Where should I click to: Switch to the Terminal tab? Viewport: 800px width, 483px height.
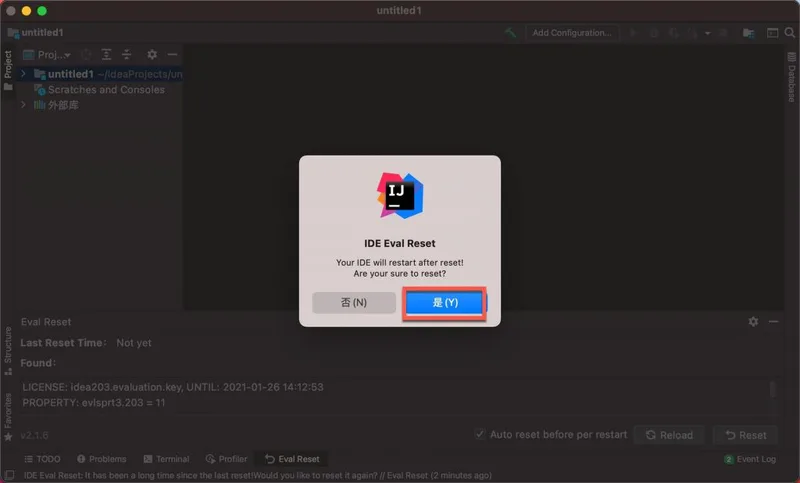coord(165,459)
